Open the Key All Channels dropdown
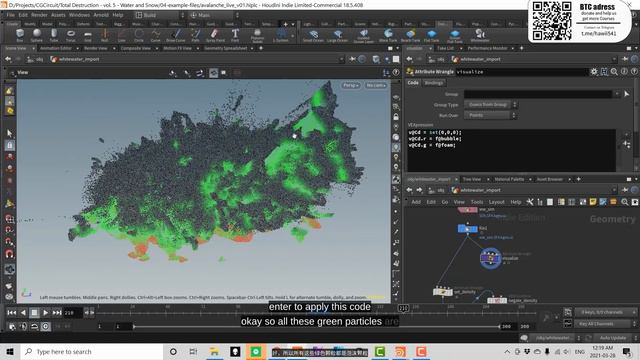Viewport: 640px width, 360px height. [606, 324]
